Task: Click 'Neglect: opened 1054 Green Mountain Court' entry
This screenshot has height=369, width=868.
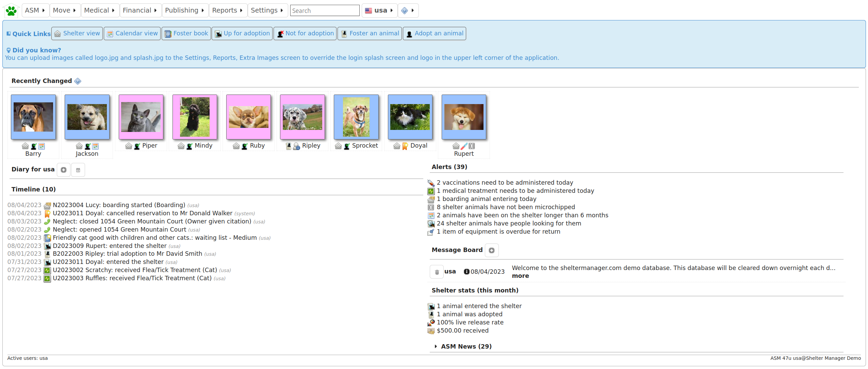Action: tap(119, 230)
